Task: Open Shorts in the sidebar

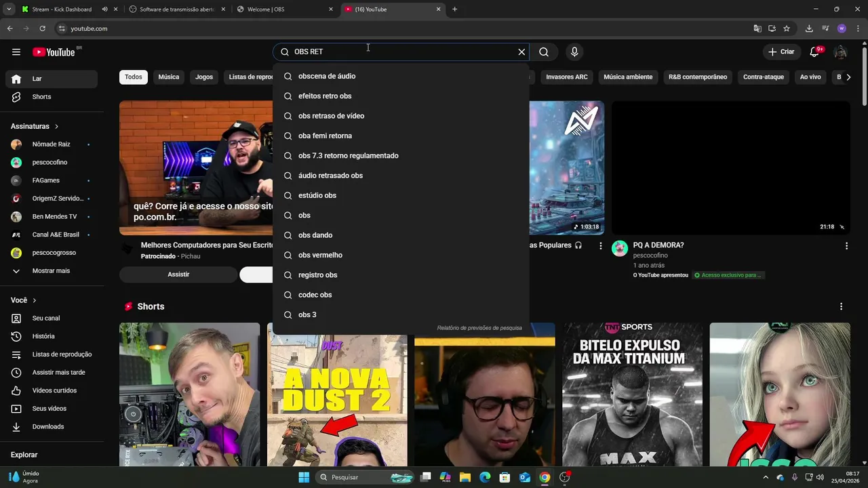Action: [x=52, y=97]
